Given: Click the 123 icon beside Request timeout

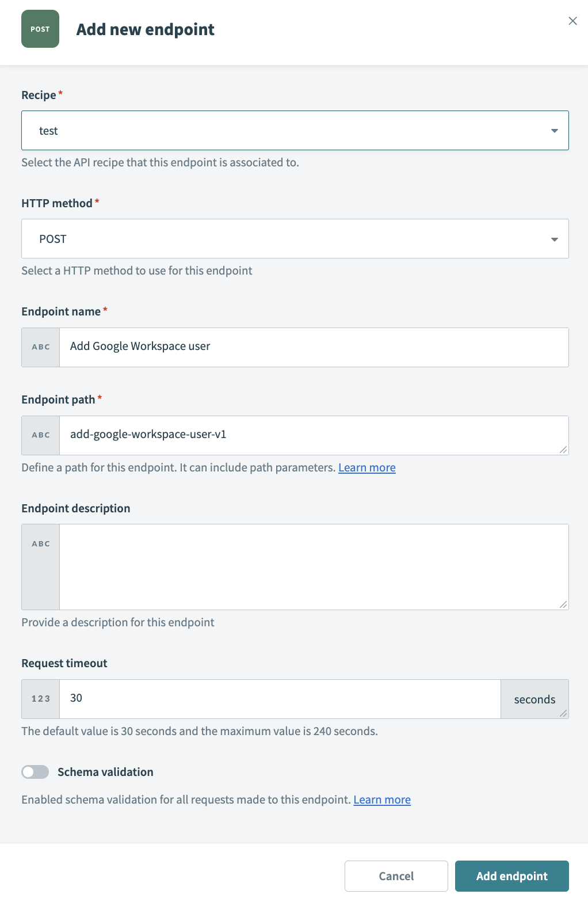Looking at the screenshot, I should [40, 698].
